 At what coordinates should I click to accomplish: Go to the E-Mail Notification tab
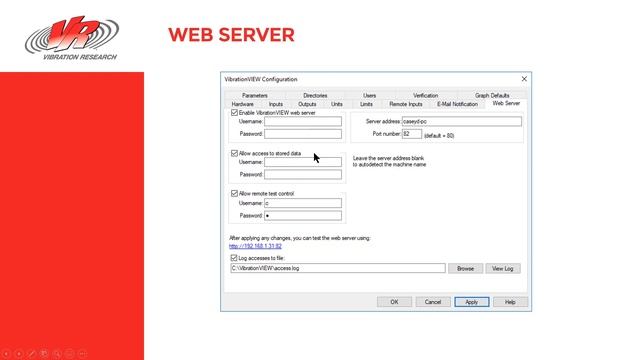click(x=457, y=104)
